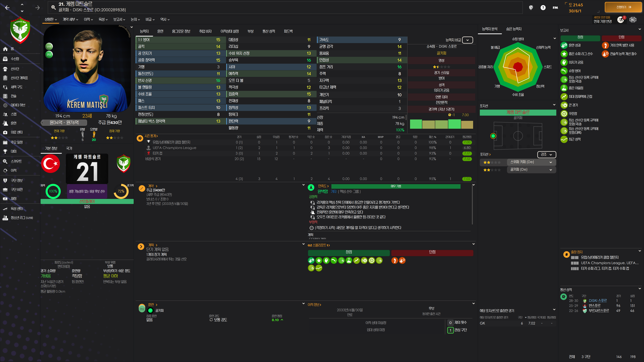Open the DISKI 스포르 career link
Viewport: 644px width, 362px height.
tap(598, 301)
